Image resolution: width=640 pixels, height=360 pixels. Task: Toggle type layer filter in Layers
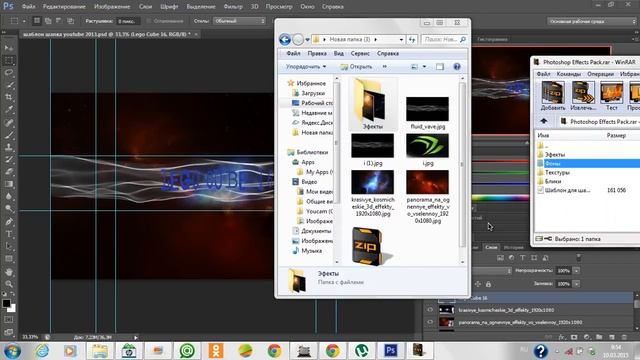[522, 258]
